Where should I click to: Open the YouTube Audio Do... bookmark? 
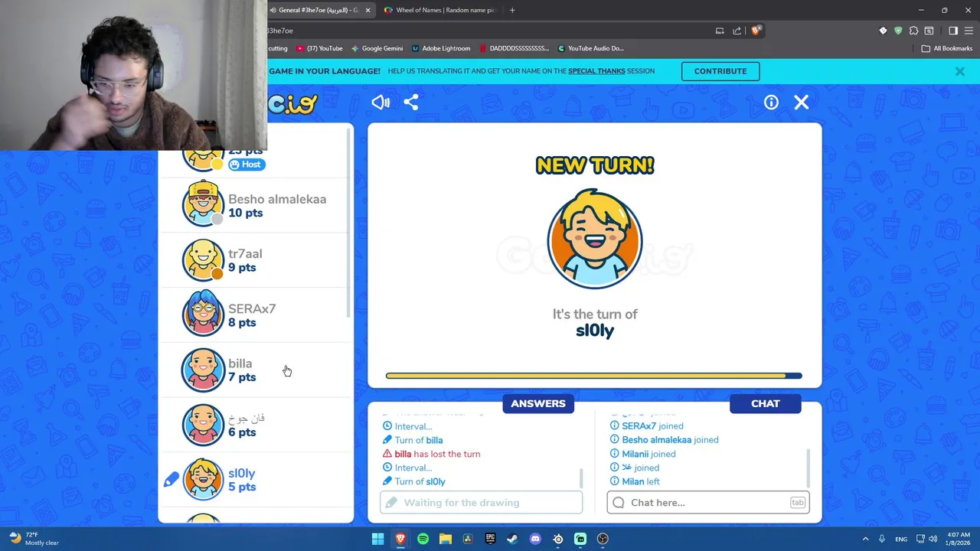click(x=590, y=48)
